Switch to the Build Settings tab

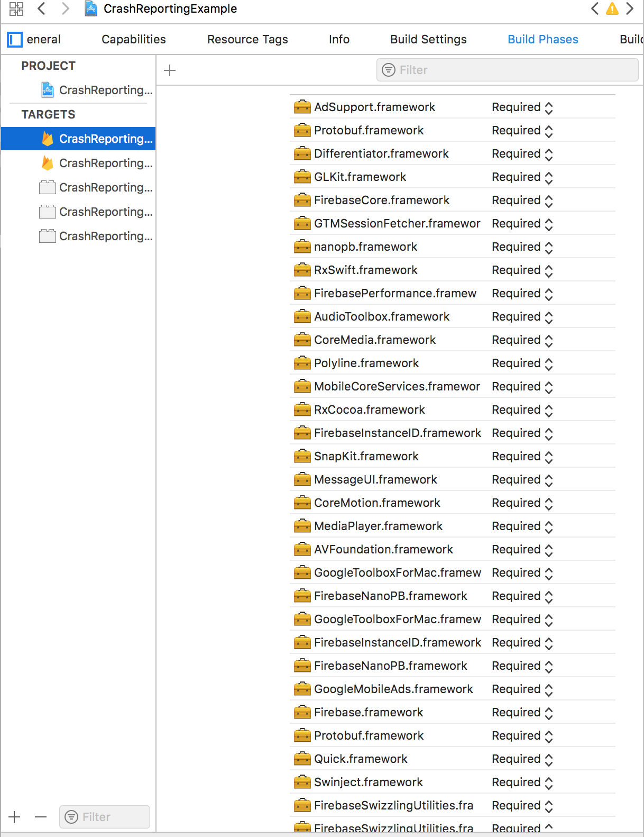[x=428, y=39]
